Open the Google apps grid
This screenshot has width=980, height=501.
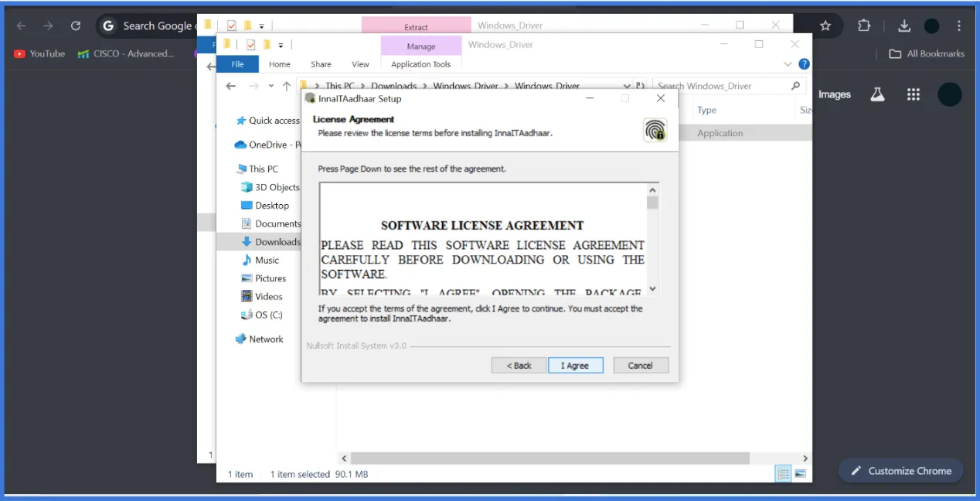pos(914,94)
